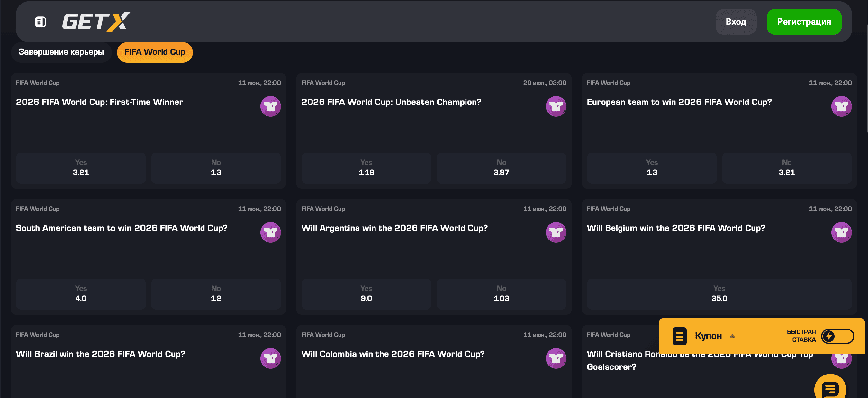Click the jersey icon on Unbeaten Champion card

(x=556, y=106)
